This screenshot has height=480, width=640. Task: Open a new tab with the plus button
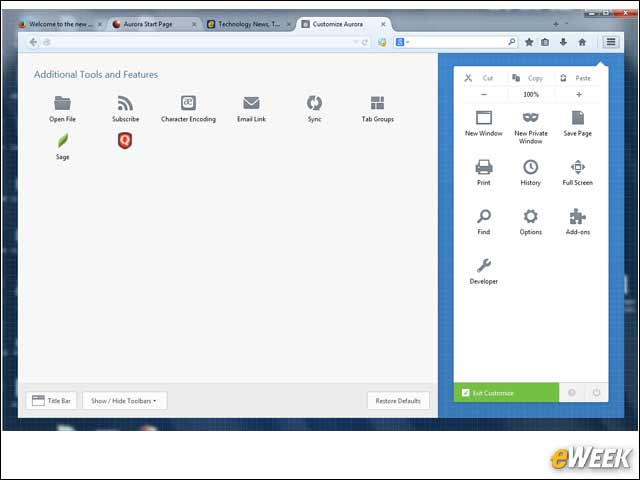pyautogui.click(x=556, y=24)
